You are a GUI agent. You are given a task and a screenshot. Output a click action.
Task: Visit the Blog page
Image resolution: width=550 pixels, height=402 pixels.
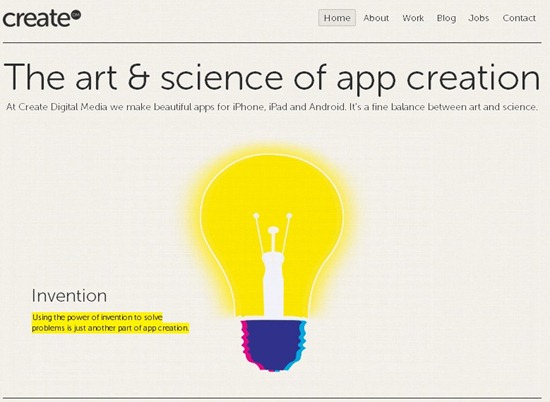(x=446, y=18)
